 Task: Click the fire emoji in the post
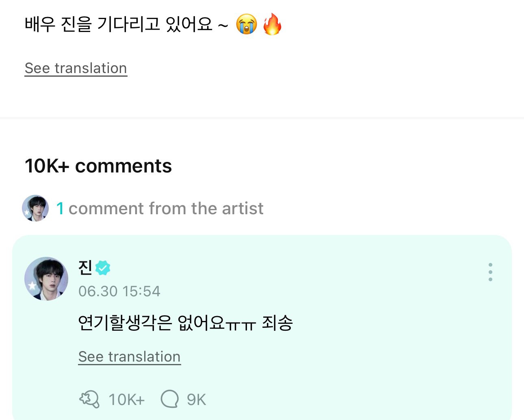pyautogui.click(x=272, y=24)
